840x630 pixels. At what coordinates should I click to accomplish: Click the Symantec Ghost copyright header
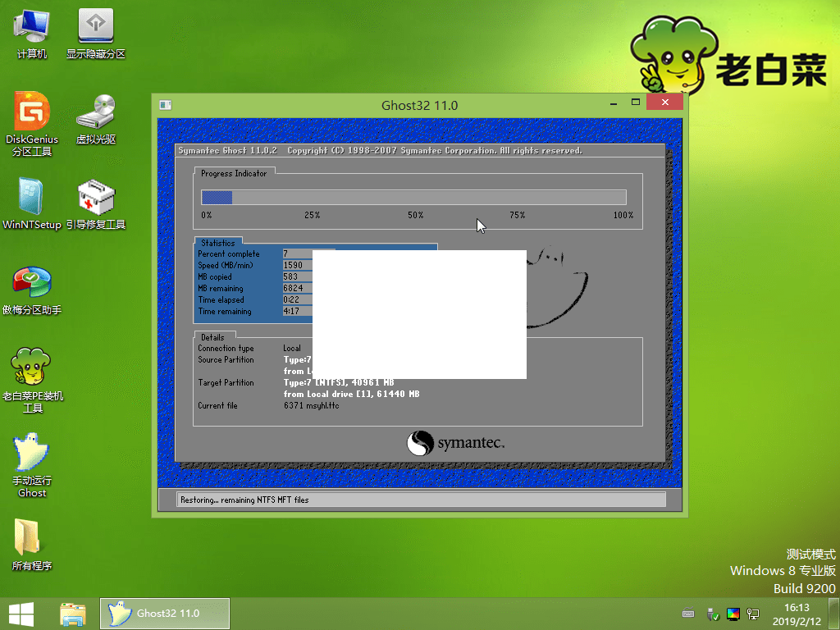point(380,151)
